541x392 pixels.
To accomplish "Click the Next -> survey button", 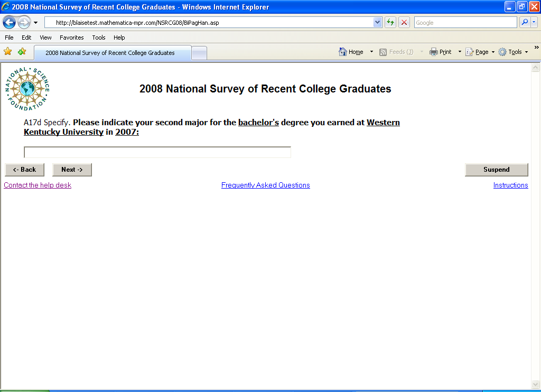I will [72, 170].
